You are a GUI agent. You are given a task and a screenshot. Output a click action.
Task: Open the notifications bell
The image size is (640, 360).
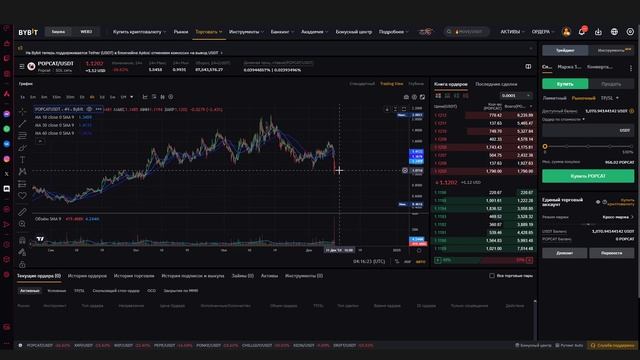[582, 31]
